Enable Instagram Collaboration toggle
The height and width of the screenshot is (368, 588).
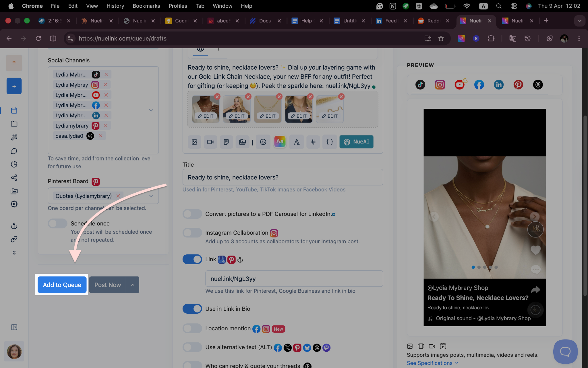(192, 233)
